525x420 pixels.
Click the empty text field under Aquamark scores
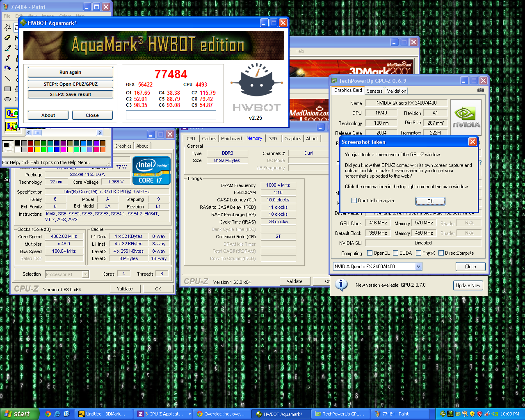171,115
